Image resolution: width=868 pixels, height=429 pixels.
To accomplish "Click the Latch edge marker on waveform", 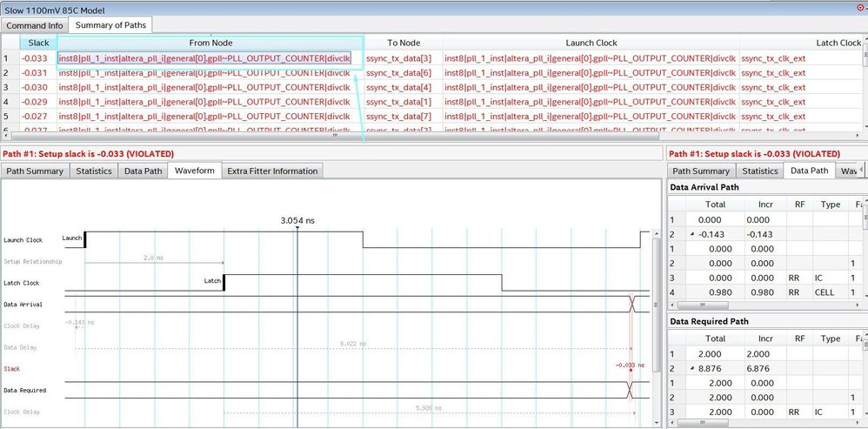I will click(224, 281).
